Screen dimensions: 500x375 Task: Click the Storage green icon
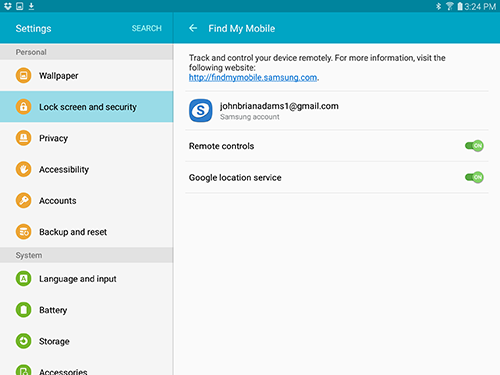(x=23, y=341)
